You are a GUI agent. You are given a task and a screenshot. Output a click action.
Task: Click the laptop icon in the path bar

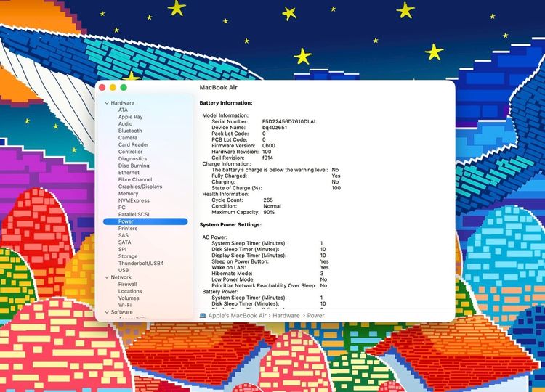click(x=203, y=315)
